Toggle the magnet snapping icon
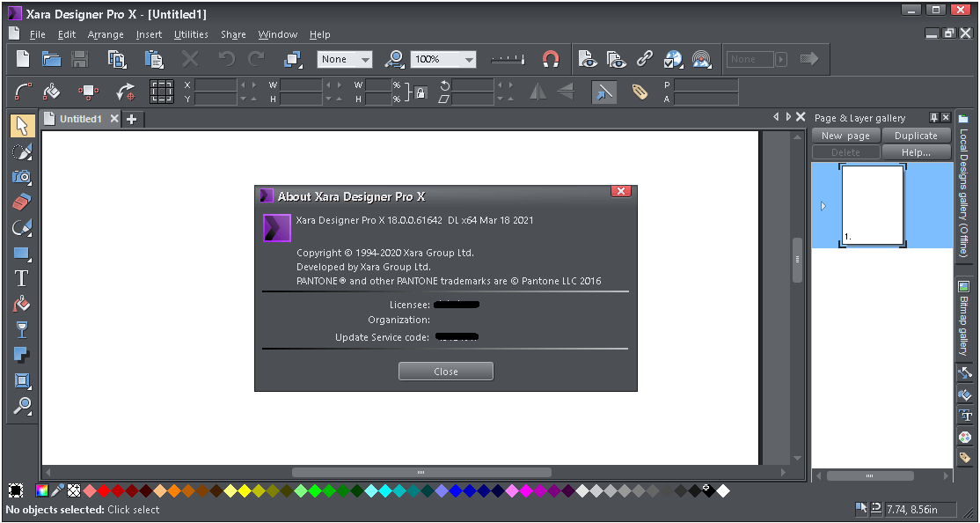The height and width of the screenshot is (523, 980). click(x=551, y=59)
